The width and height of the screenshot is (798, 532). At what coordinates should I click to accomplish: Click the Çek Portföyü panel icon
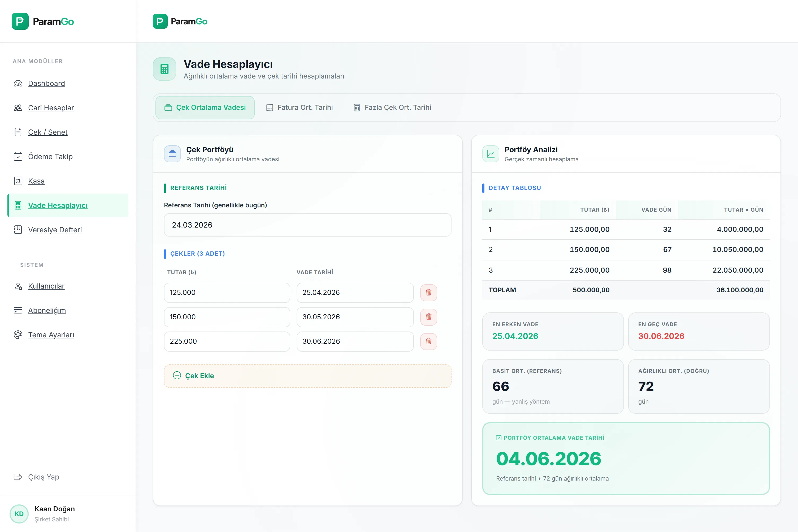click(172, 154)
